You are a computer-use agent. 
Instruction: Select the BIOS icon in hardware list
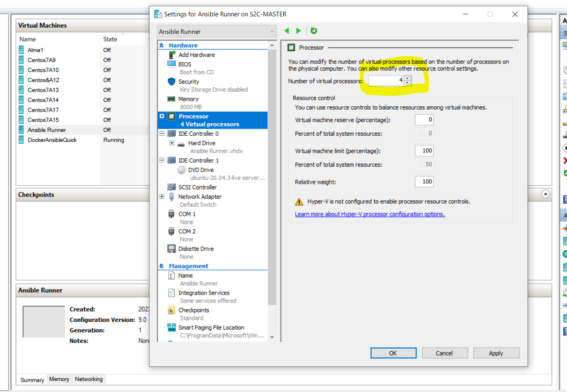click(x=171, y=64)
